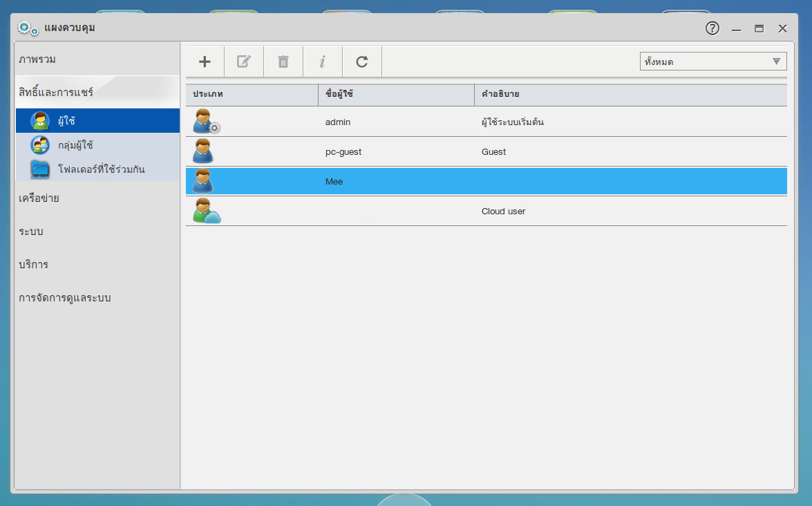The width and height of the screenshot is (812, 506).
Task: Select the Mee user name
Action: pyautogui.click(x=334, y=182)
